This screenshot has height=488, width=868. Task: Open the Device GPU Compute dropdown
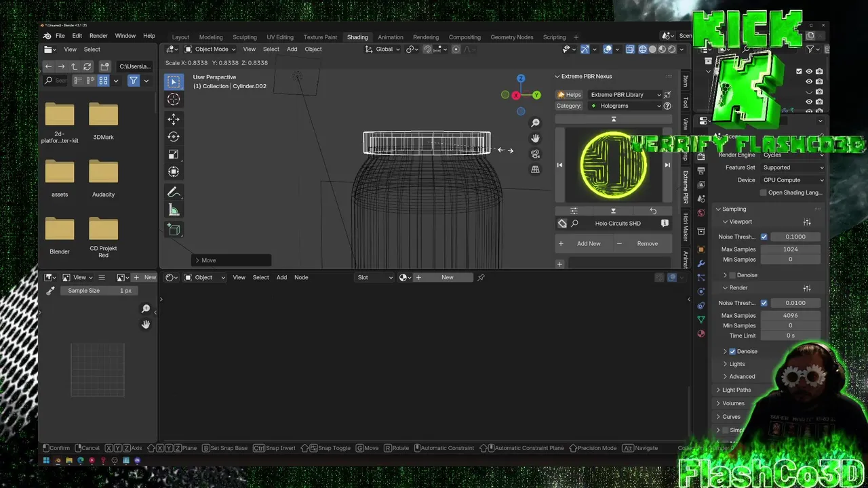coord(792,180)
